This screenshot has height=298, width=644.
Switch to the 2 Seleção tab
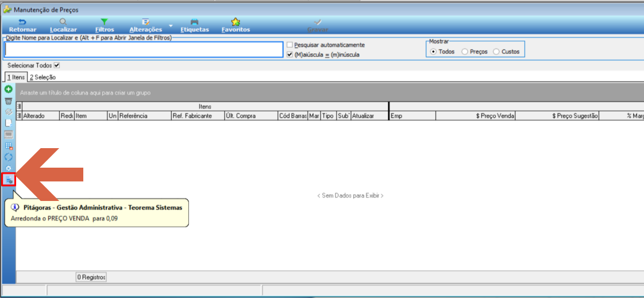[x=43, y=77]
